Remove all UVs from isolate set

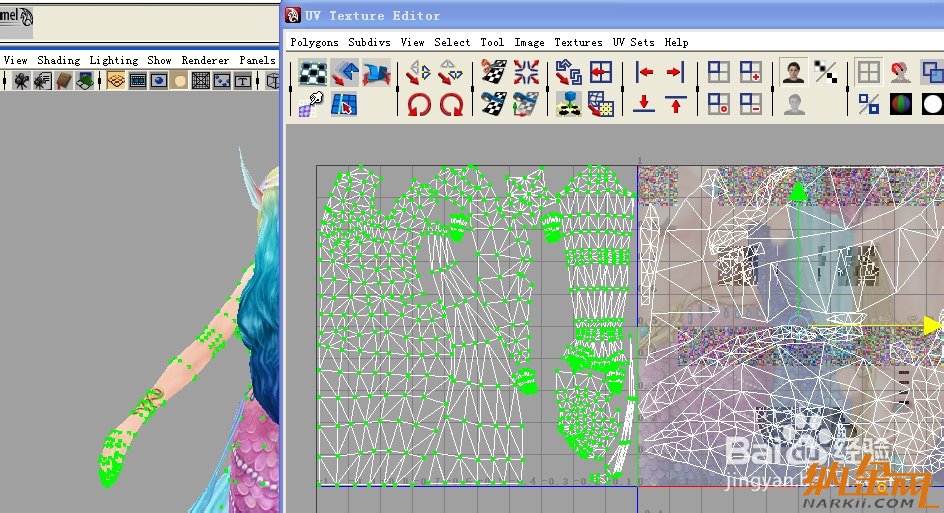coord(719,104)
